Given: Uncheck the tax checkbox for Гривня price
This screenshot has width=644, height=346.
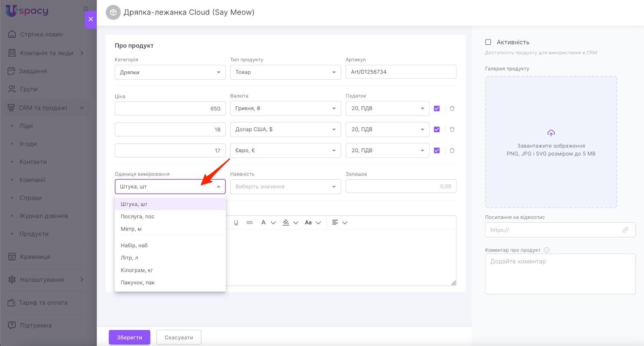Looking at the screenshot, I should tap(437, 108).
